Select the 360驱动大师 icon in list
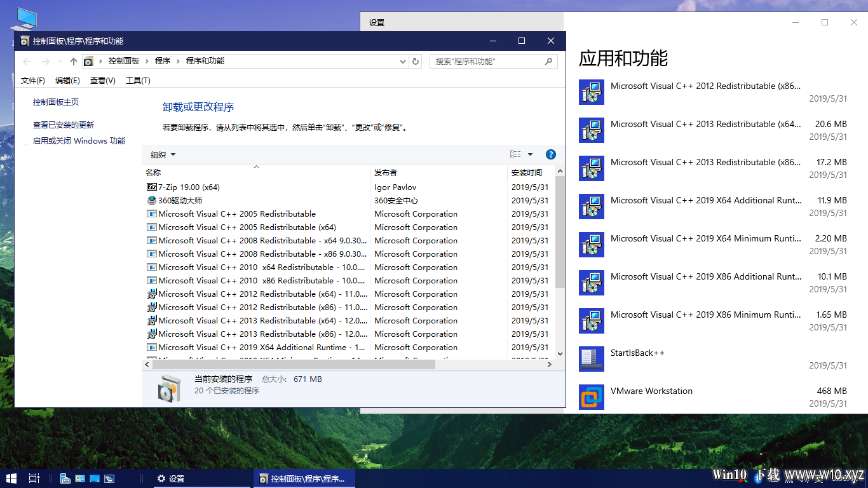Viewport: 868px width, 488px height. coord(152,200)
